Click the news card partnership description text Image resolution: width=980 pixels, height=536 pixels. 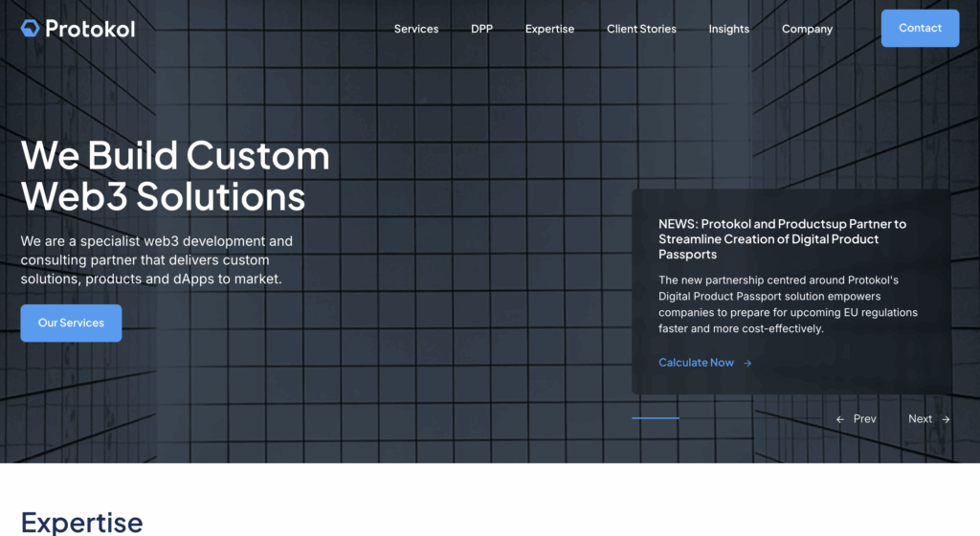[x=789, y=304]
